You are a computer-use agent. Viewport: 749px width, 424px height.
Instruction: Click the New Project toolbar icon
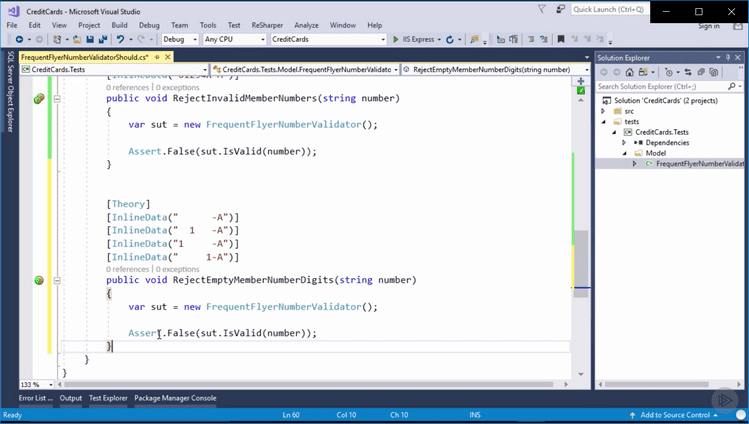pyautogui.click(x=57, y=40)
